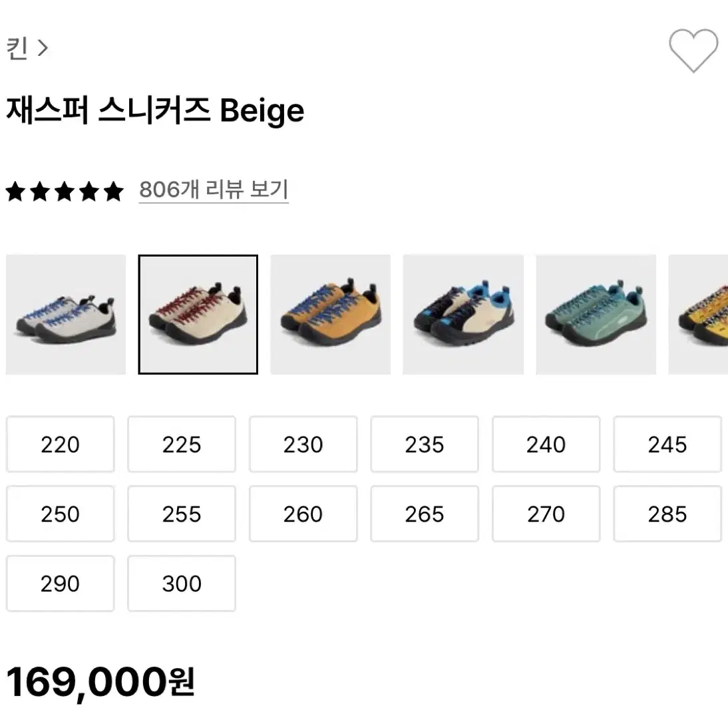Click the five-star rating icons
728x728 pixels.
tap(65, 191)
